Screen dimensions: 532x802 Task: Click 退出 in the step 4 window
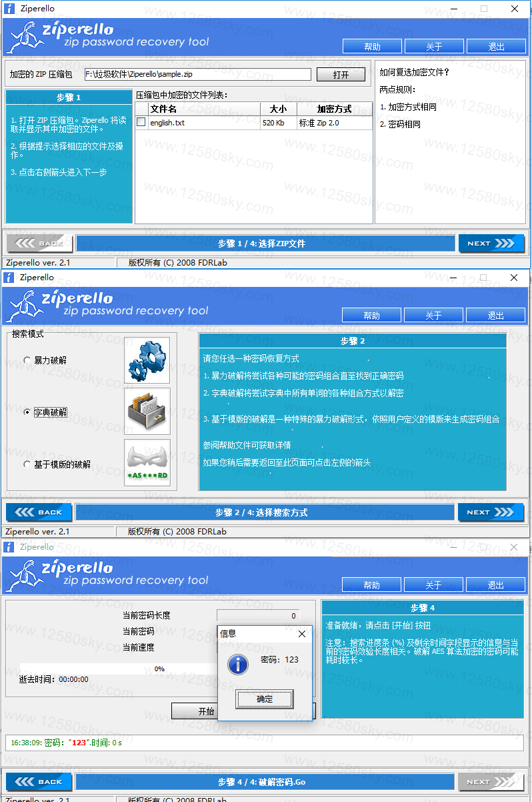[495, 585]
